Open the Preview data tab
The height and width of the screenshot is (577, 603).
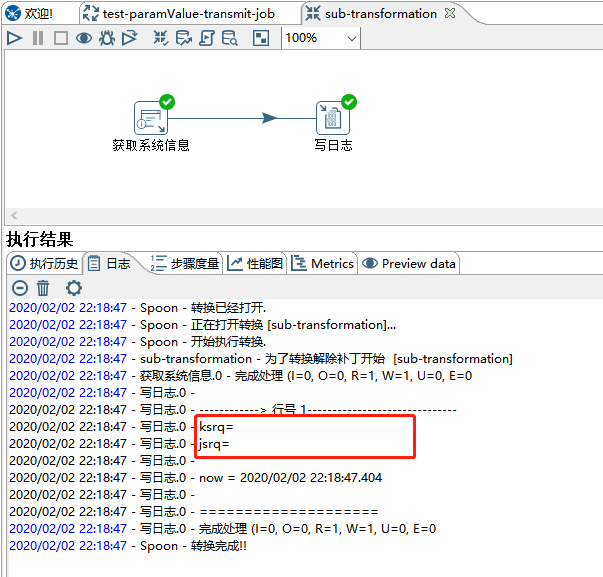pyautogui.click(x=409, y=263)
